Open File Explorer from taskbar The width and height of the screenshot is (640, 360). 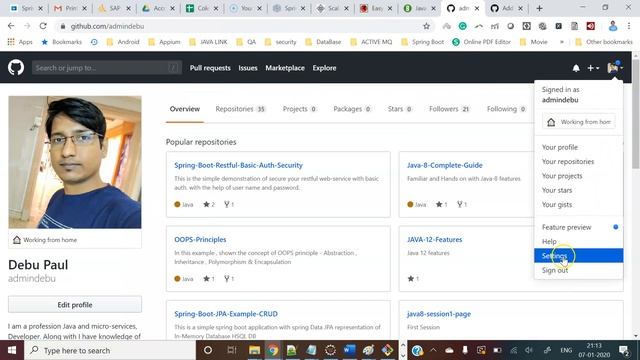click(254, 350)
